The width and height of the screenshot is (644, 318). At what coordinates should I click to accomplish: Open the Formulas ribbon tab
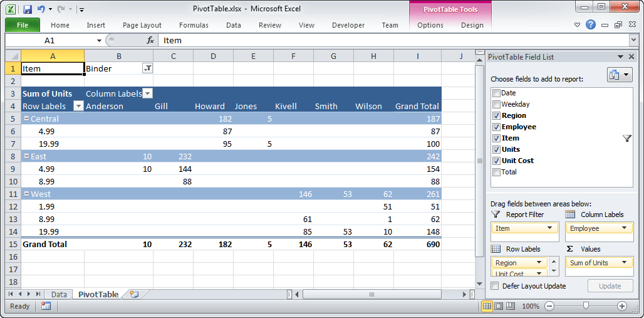[x=194, y=25]
